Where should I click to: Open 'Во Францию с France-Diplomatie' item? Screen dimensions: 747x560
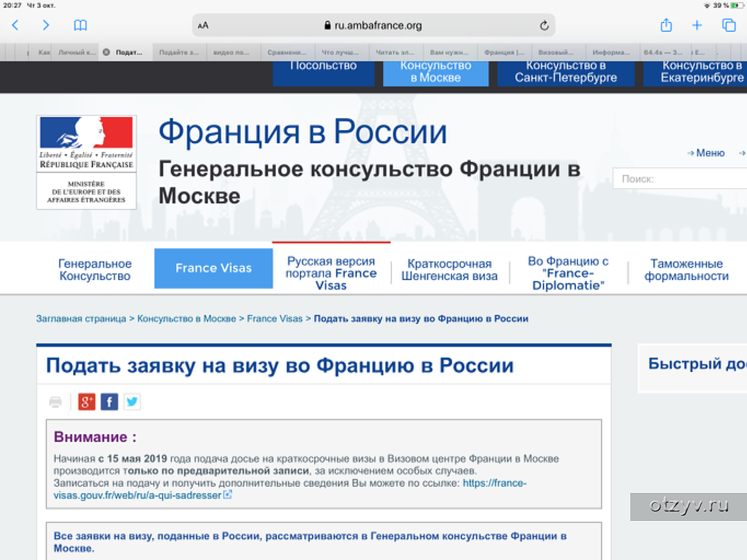568,273
